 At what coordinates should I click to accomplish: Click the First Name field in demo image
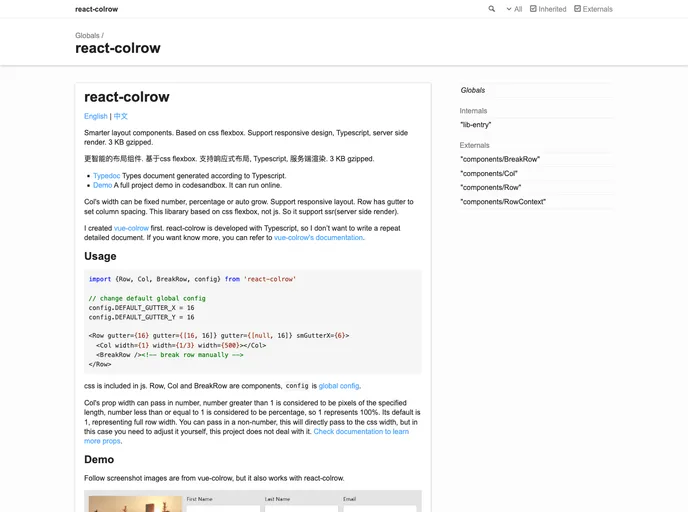click(x=223, y=508)
